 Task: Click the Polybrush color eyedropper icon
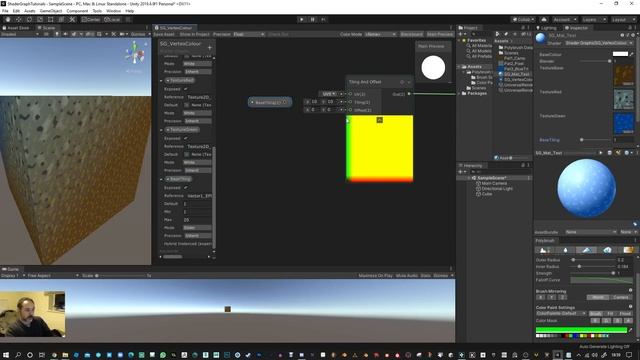click(x=631, y=330)
